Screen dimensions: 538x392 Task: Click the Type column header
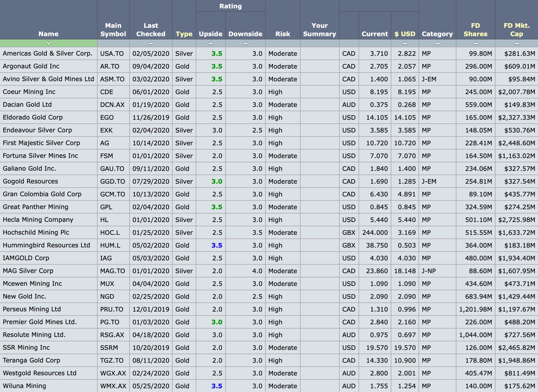pyautogui.click(x=184, y=34)
